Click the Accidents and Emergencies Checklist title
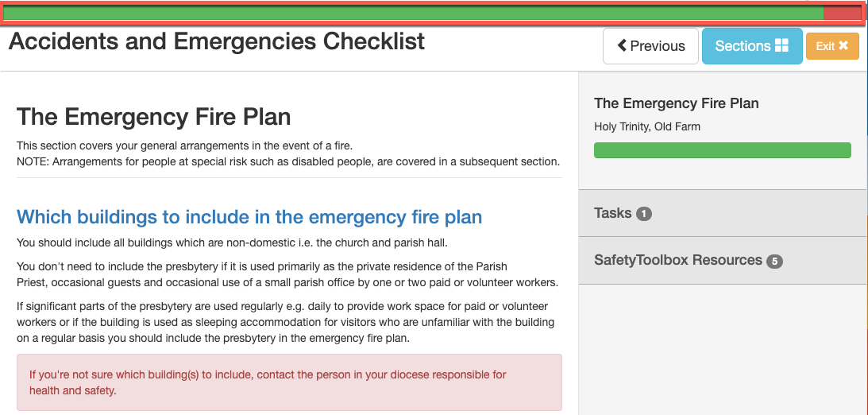Image resolution: width=868 pixels, height=415 pixels. [x=217, y=41]
